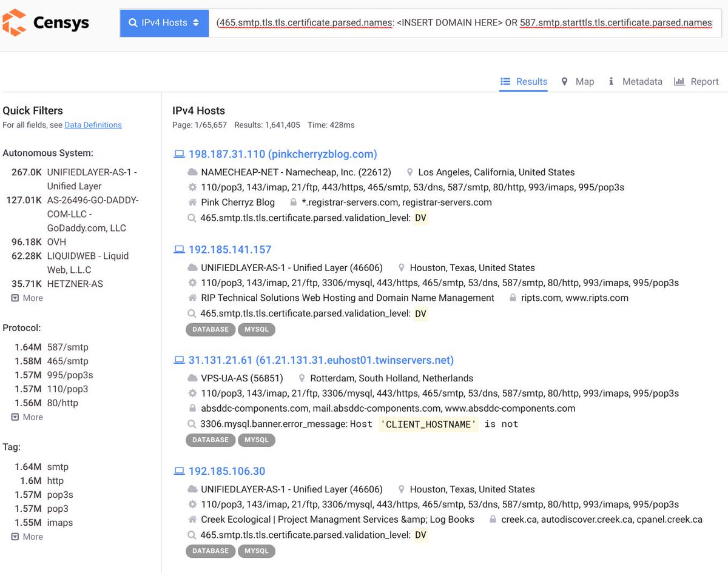Select 'CLIENT_HOSTNAME' highlighted text
Screen dimensions: 728x573
[x=428, y=424]
